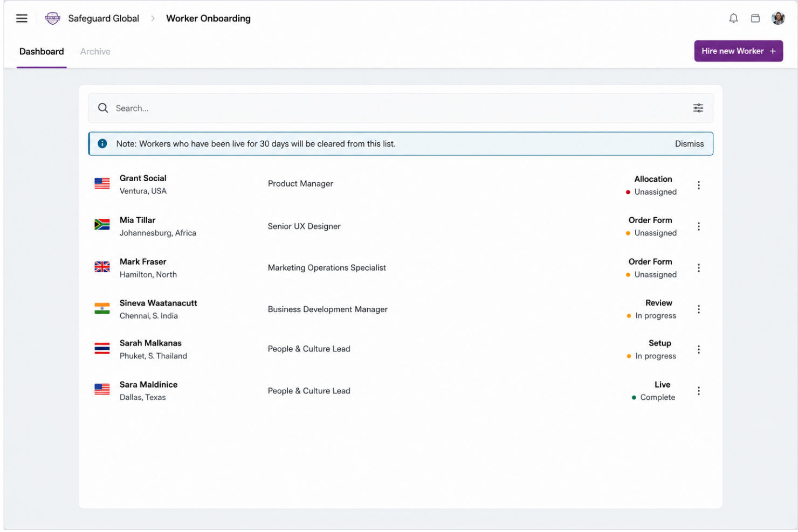The width and height of the screenshot is (798, 532).
Task: Select the Mia Tillar worker name
Action: [x=137, y=220]
